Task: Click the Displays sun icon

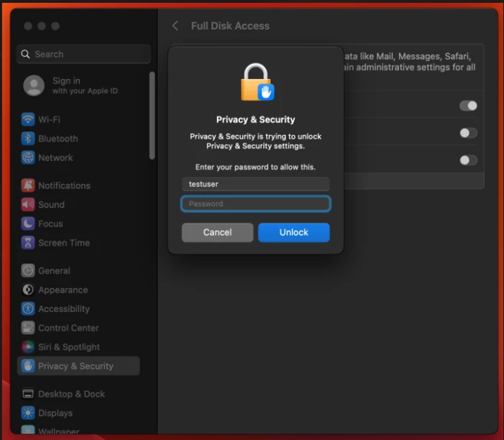Action: click(x=28, y=413)
